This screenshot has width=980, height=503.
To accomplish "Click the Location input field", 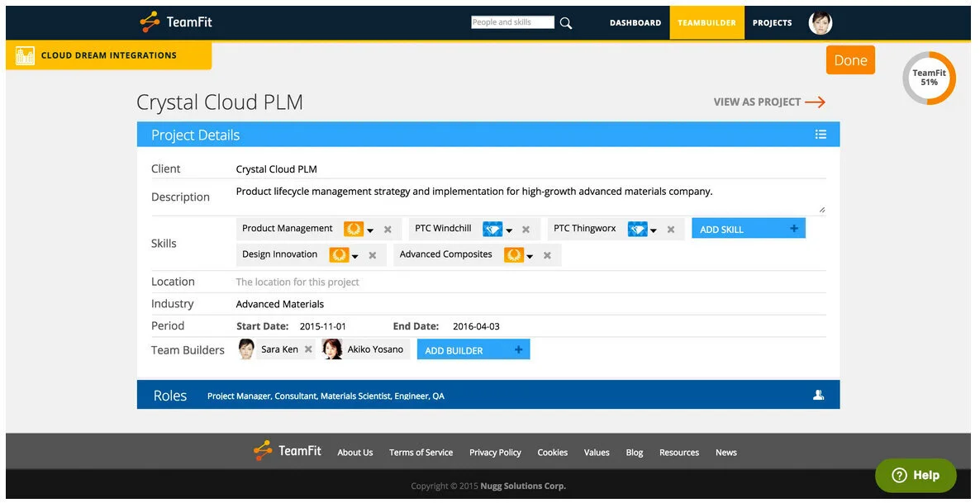I will click(x=530, y=282).
